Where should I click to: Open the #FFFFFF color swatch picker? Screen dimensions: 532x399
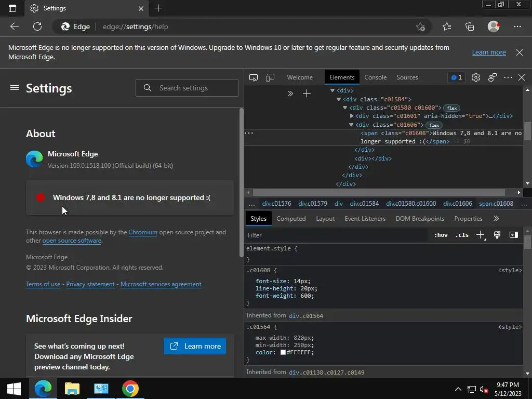click(x=283, y=353)
